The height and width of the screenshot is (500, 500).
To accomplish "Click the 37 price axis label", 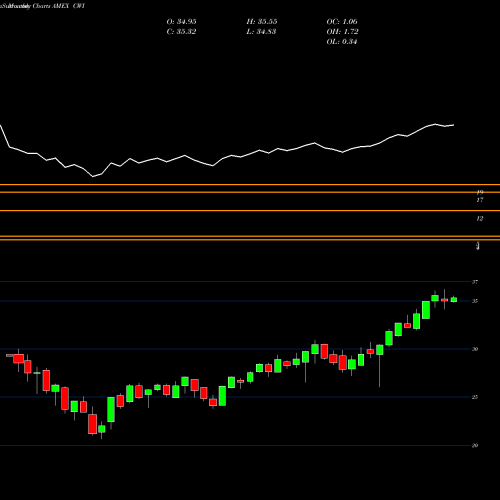I will (475, 282).
